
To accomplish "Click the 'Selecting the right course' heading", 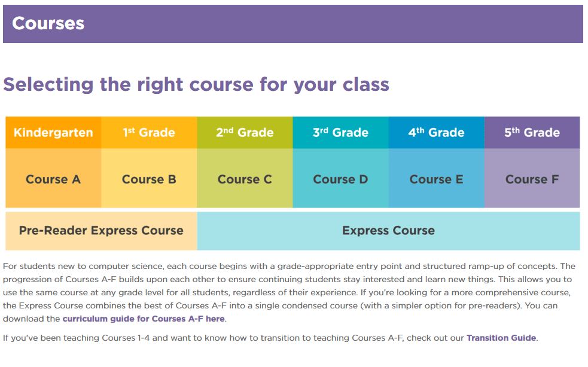I will tap(196, 84).
